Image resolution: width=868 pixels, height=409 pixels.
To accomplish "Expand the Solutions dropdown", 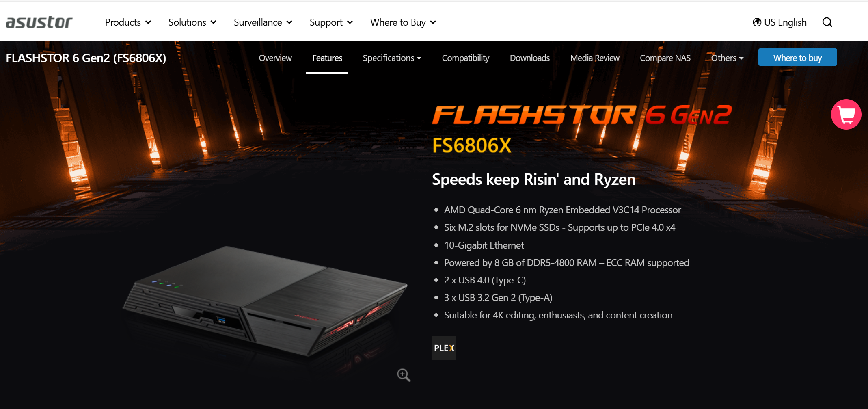I will (192, 22).
